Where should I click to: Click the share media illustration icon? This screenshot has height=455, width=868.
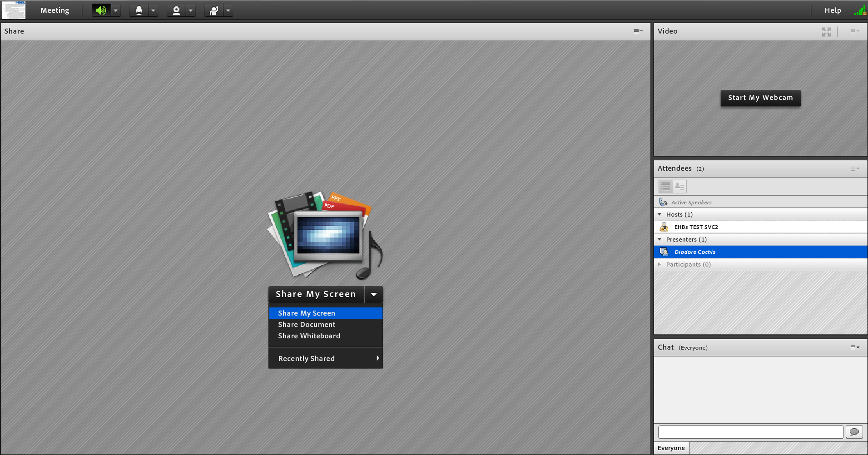(x=325, y=235)
